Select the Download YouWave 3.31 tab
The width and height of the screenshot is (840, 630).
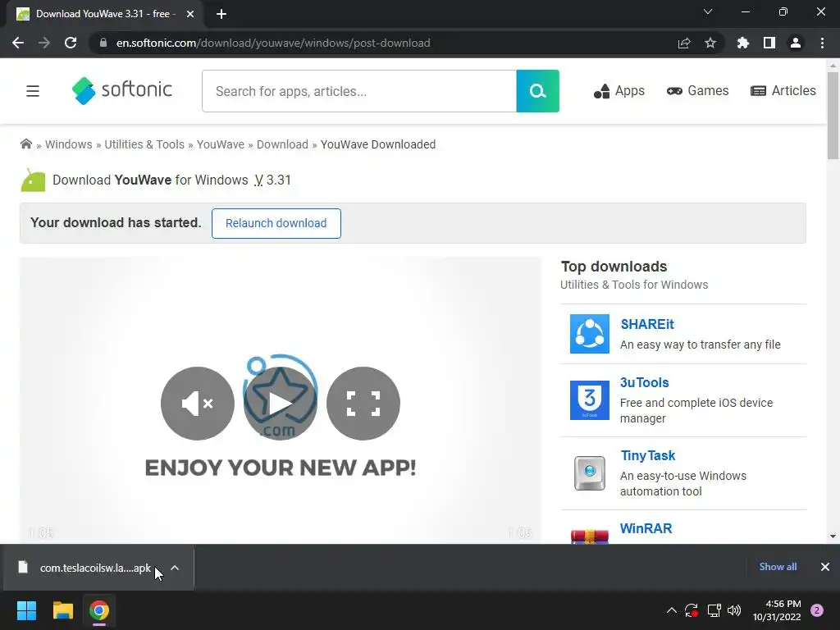point(104,14)
